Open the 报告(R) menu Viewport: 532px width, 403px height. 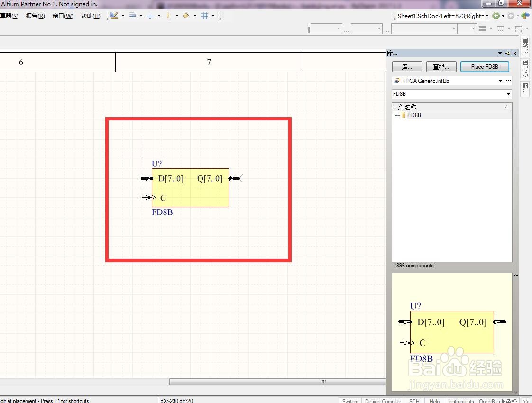35,16
